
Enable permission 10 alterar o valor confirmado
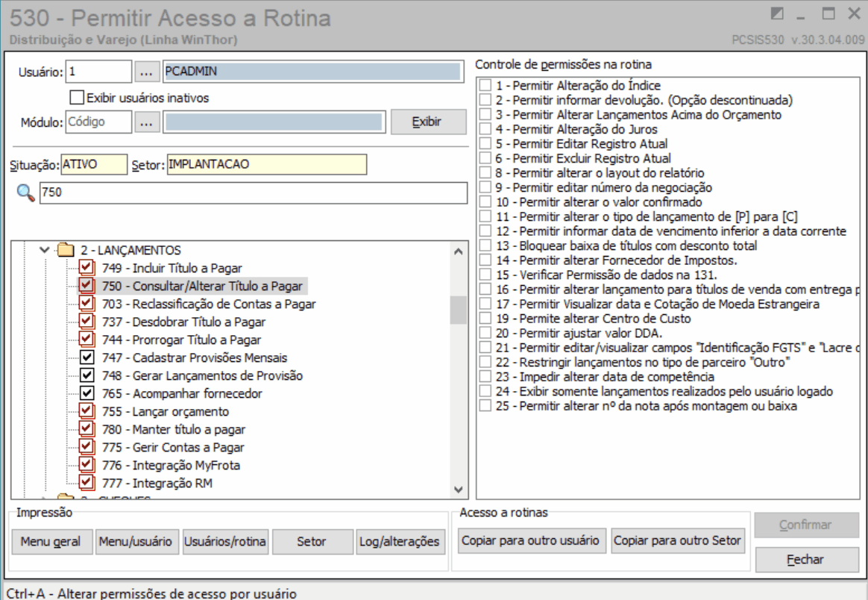485,201
